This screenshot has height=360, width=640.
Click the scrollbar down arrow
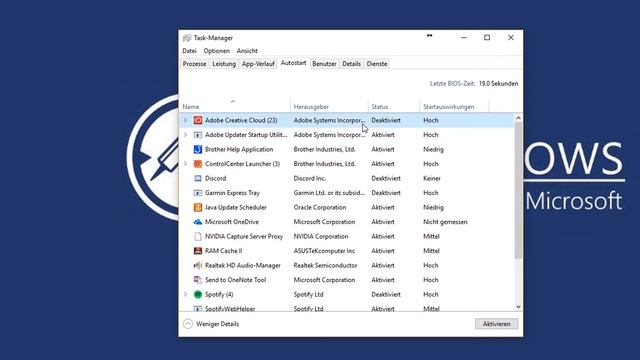click(x=518, y=307)
